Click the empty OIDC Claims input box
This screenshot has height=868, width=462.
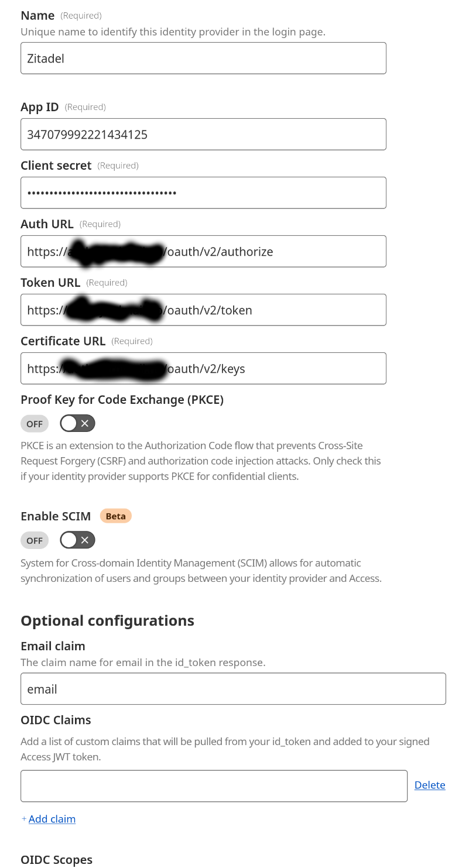point(214,785)
